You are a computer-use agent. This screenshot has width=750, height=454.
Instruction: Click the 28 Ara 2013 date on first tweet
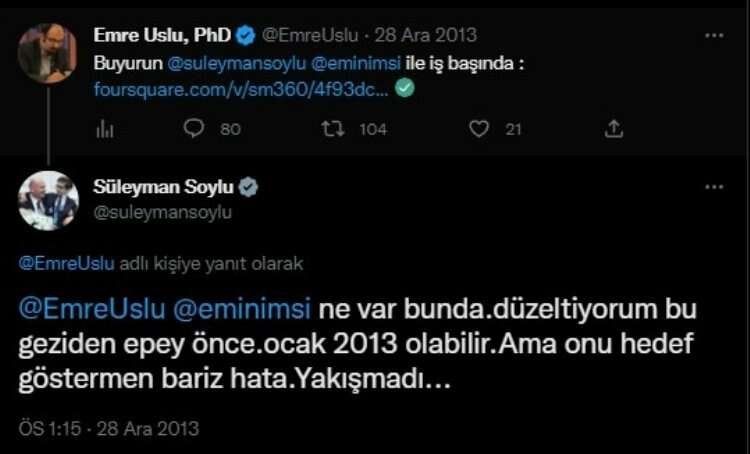tap(426, 35)
